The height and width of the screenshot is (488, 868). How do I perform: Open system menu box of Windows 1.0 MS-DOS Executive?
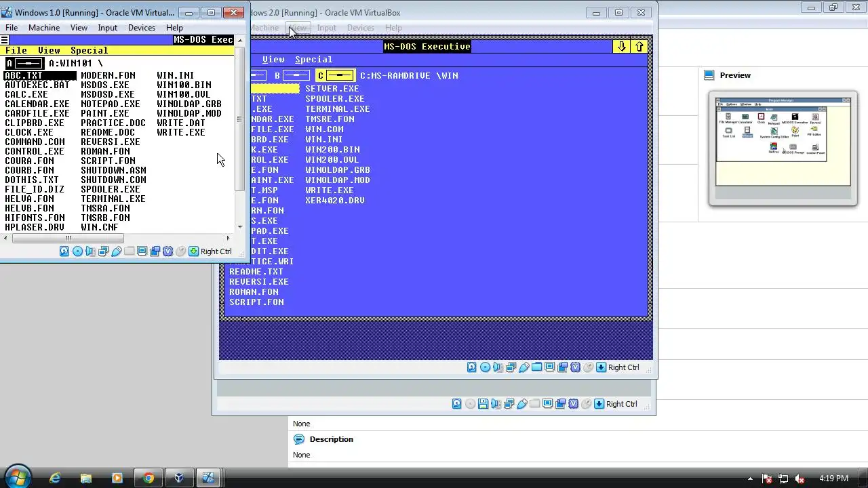tap(4, 40)
